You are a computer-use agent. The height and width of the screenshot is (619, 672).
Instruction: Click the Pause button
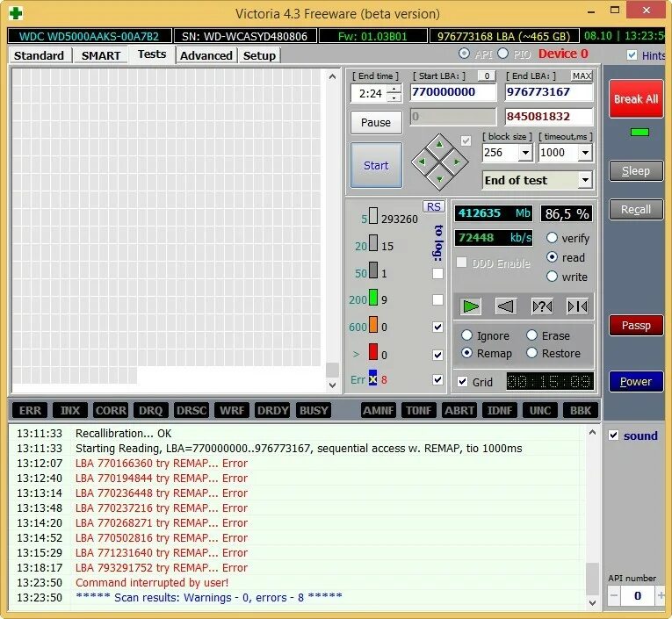pyautogui.click(x=376, y=123)
